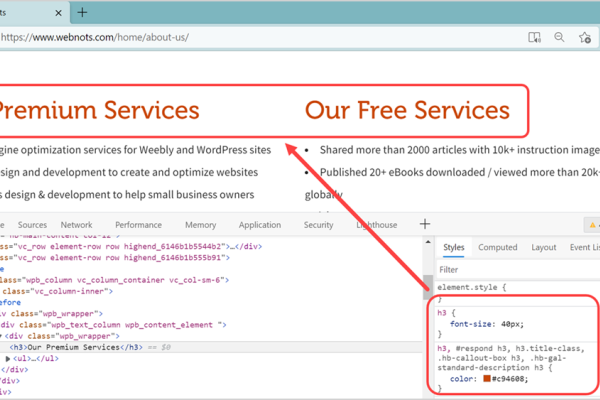600x400 pixels.
Task: Open the Layout pane tab
Action: click(x=543, y=247)
